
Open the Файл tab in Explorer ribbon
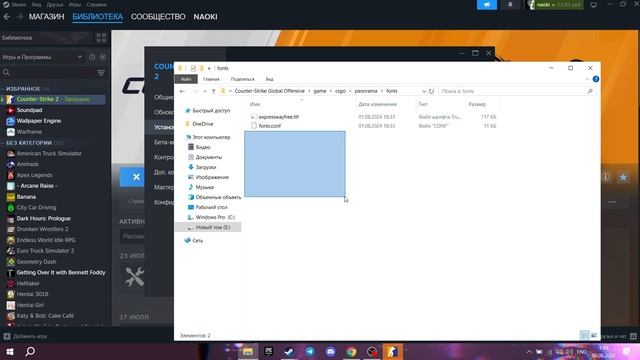[186, 79]
